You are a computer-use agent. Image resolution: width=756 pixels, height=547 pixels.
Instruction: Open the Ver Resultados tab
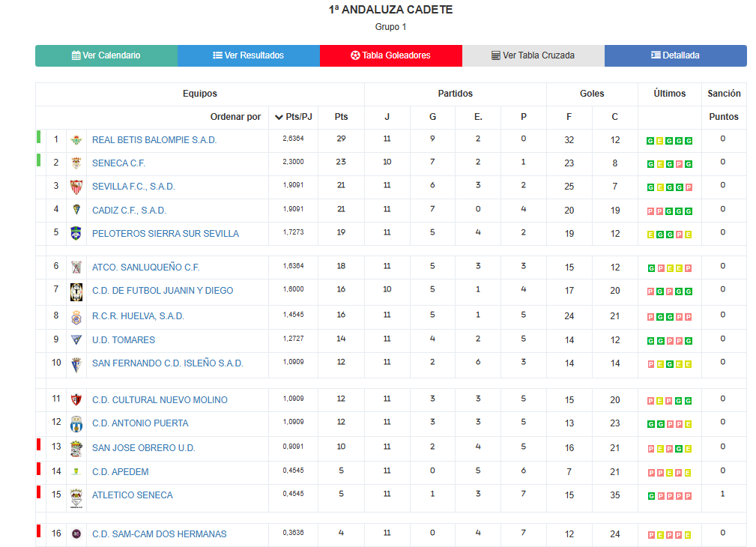[248, 55]
